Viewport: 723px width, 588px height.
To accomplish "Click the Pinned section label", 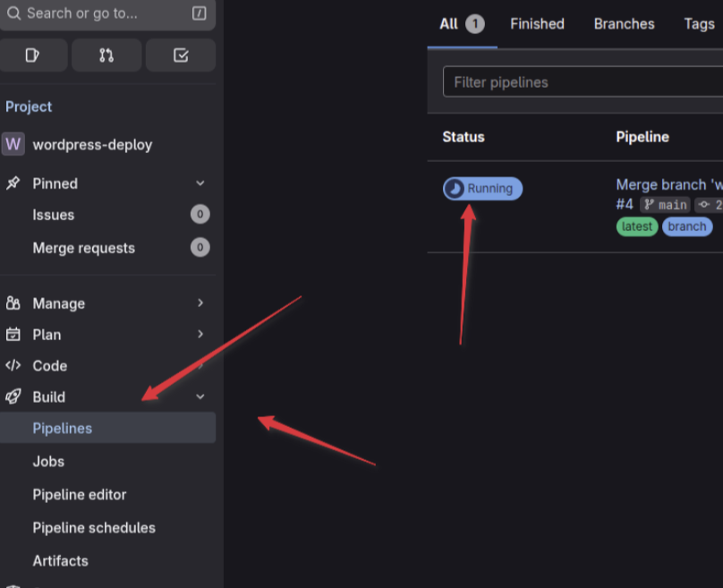I will 55,183.
